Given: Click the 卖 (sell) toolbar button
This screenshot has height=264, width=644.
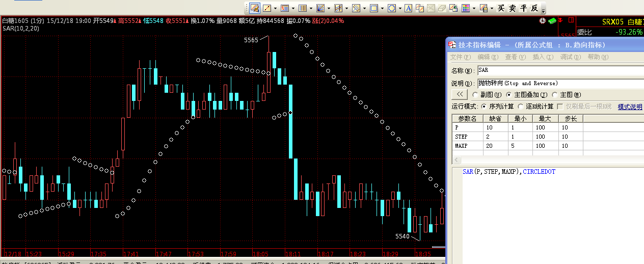Looking at the screenshot, I should (512, 8).
